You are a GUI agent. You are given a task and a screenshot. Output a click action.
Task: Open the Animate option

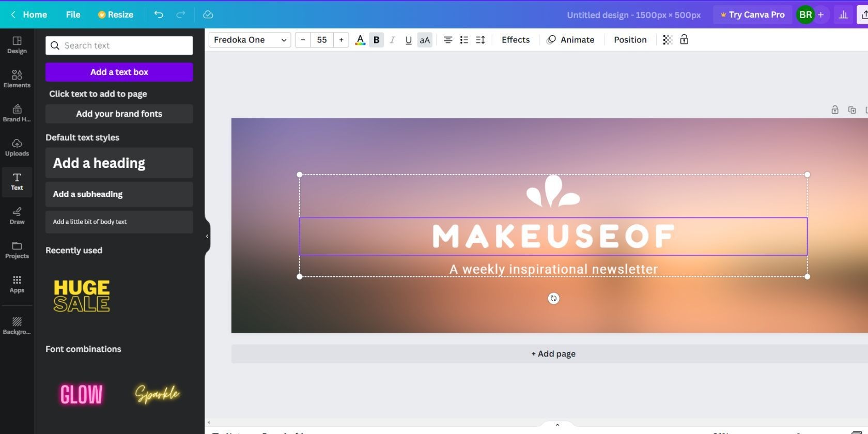click(571, 40)
